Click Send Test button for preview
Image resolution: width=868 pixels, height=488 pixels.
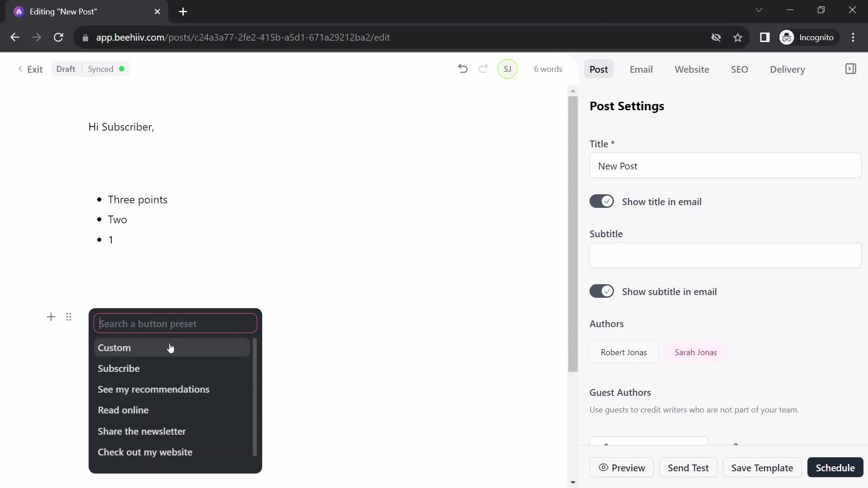pyautogui.click(x=689, y=467)
